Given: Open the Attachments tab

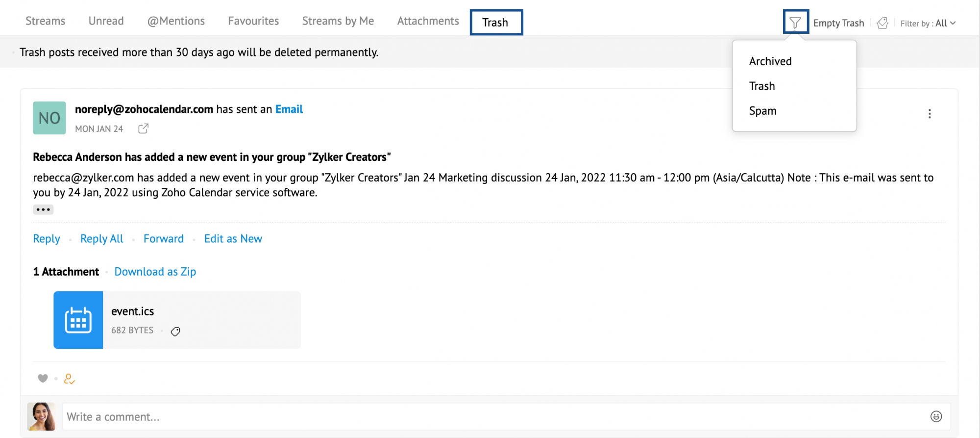Looking at the screenshot, I should [428, 21].
